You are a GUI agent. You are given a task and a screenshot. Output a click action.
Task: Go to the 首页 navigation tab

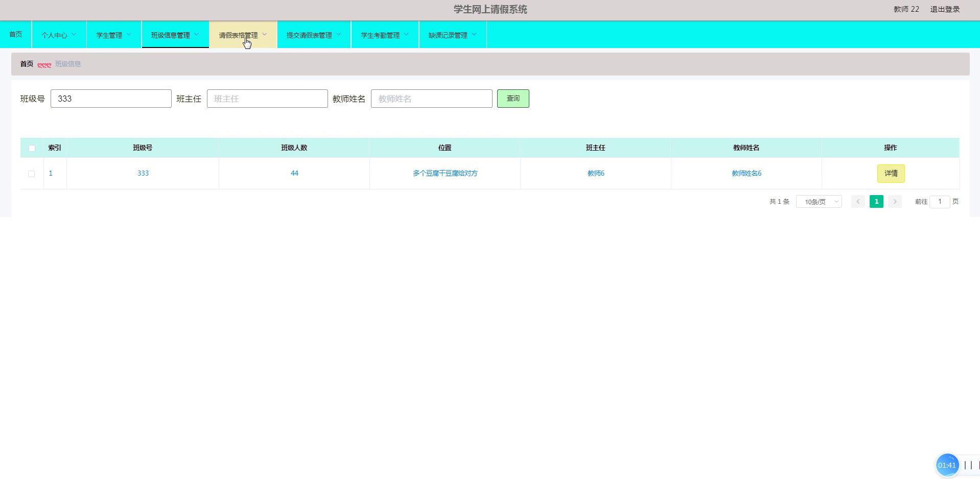[x=16, y=34]
